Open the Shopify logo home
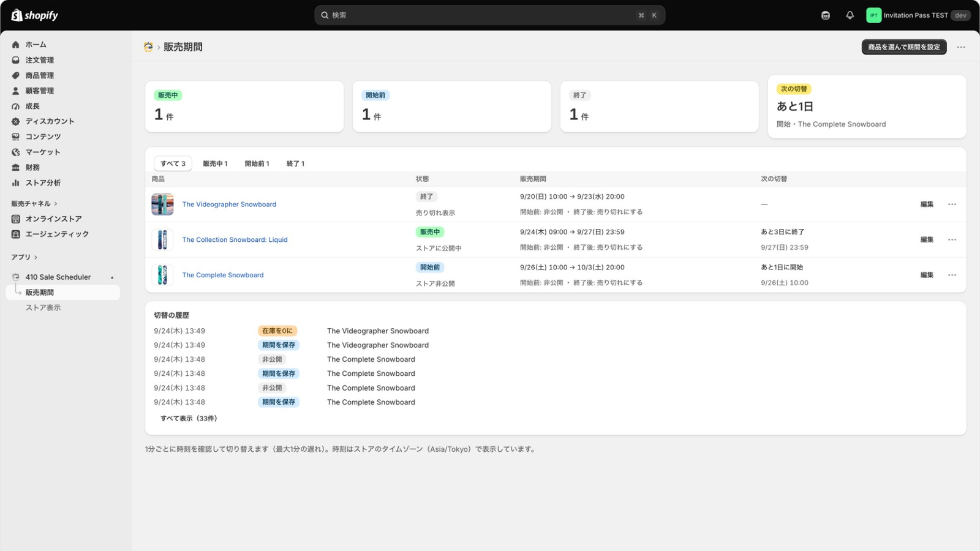980x551 pixels. (35, 15)
